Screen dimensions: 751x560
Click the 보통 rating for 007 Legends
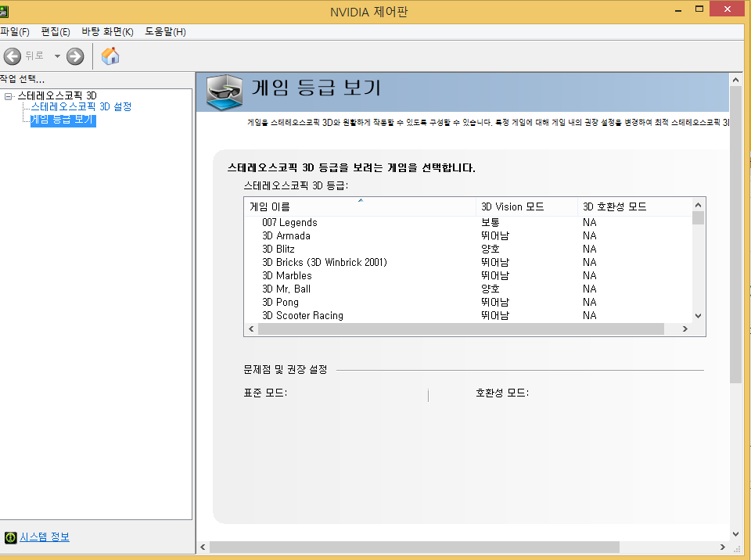click(x=490, y=222)
